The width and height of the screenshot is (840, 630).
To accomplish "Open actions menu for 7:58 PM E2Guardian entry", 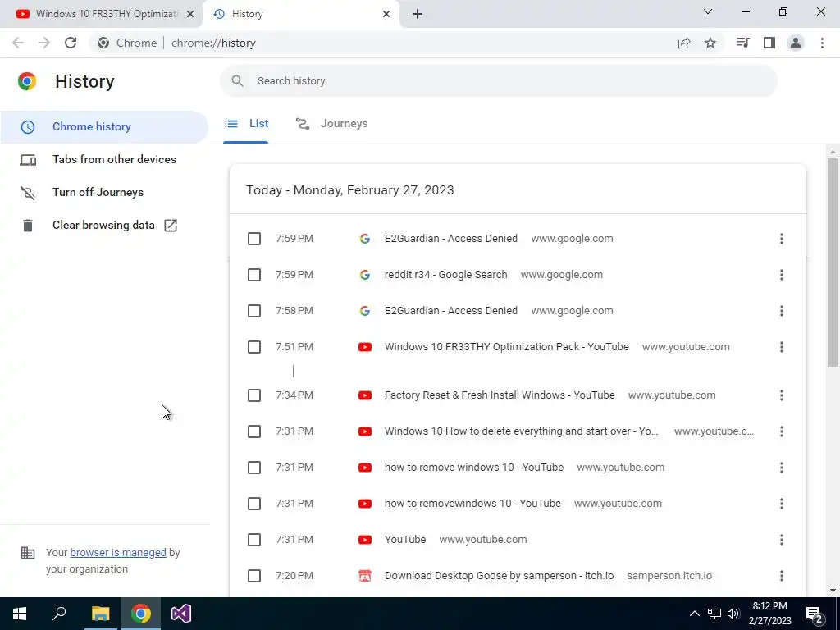I will point(782,311).
